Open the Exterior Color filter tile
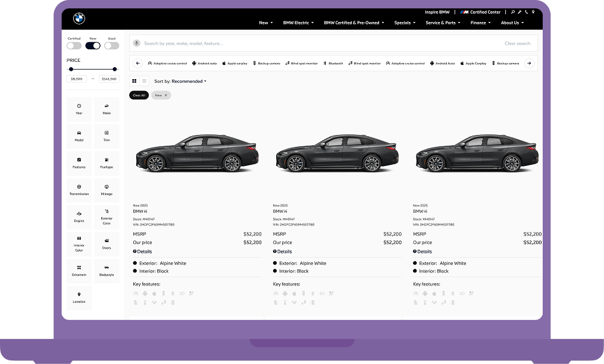This screenshot has height=364, width=604. 107,217
